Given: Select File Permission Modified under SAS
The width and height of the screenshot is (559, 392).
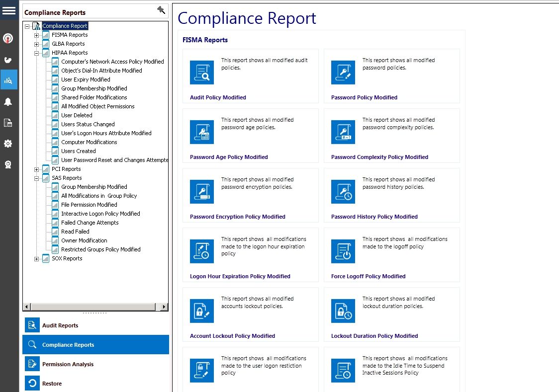Looking at the screenshot, I should (x=89, y=205).
